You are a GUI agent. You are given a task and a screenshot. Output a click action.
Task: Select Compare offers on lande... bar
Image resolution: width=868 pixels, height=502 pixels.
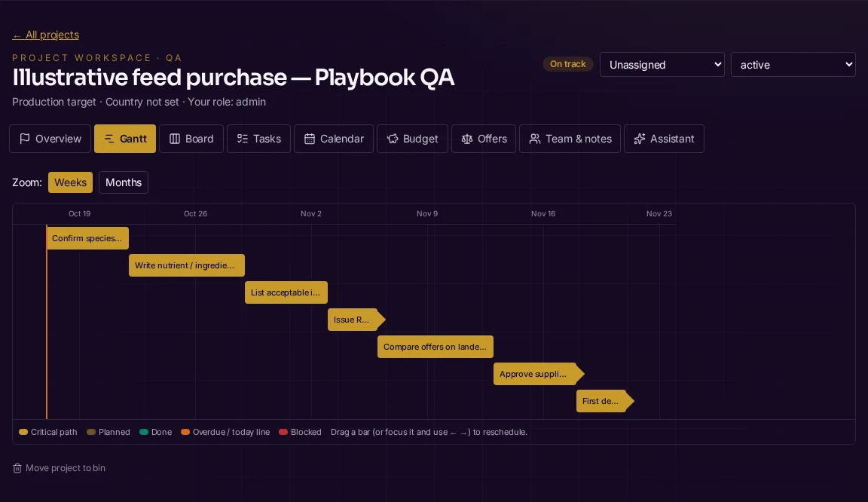435,347
